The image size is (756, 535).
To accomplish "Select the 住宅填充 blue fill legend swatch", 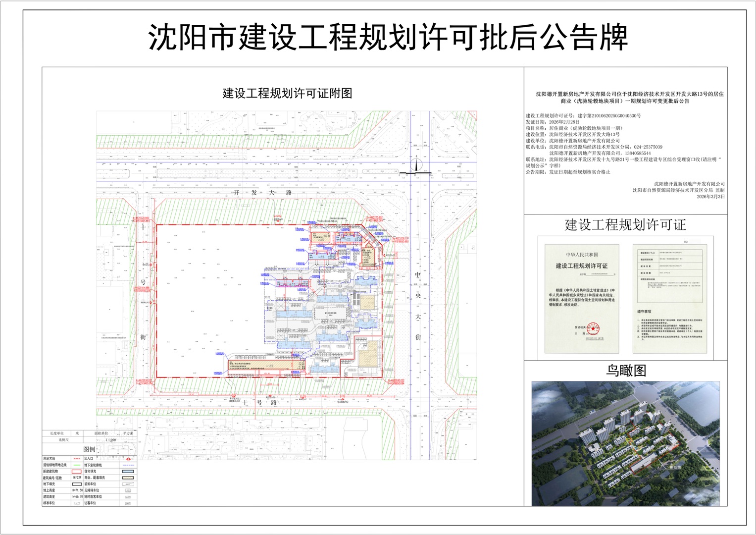I will [x=128, y=472].
